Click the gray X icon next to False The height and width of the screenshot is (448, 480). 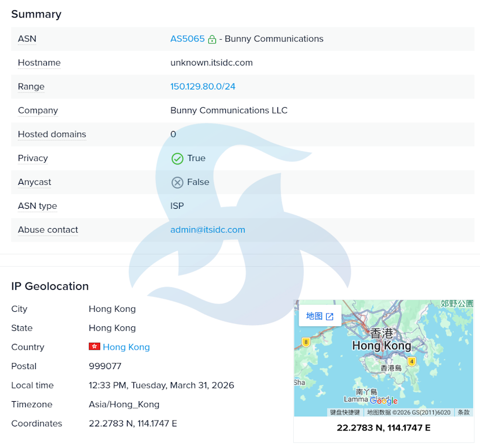tap(177, 182)
